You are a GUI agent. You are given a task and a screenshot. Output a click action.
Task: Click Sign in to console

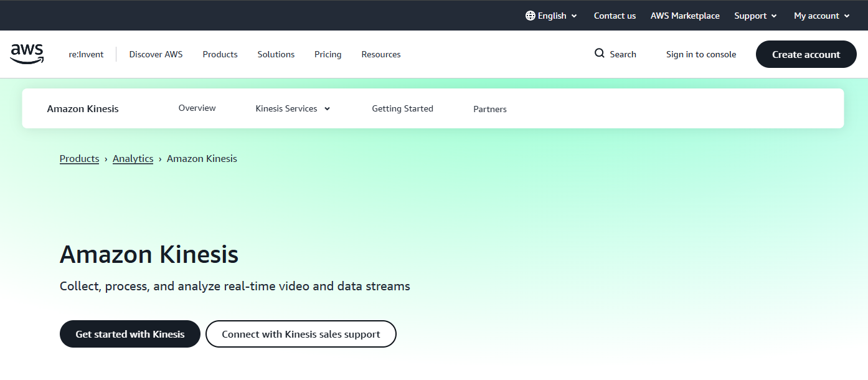coord(701,54)
